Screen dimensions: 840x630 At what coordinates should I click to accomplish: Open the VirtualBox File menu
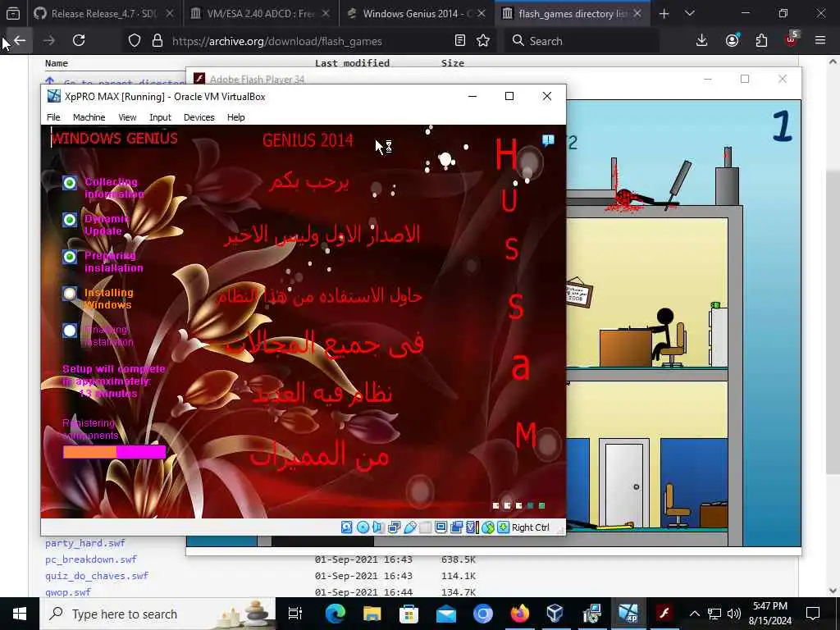(53, 117)
